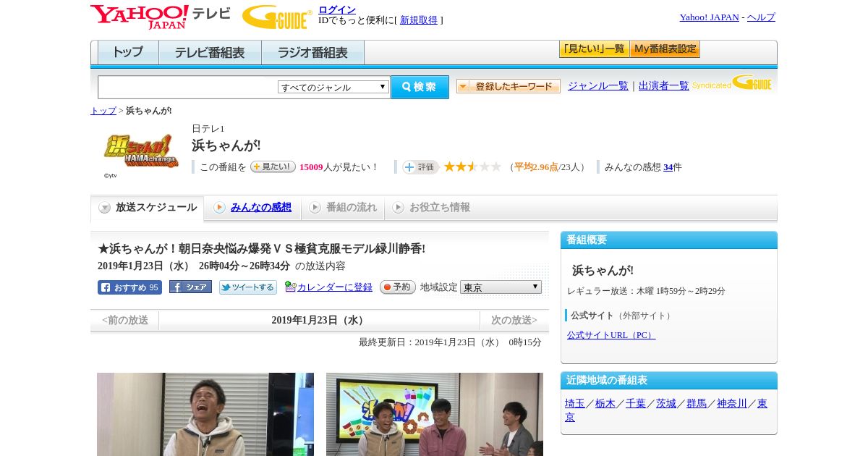This screenshot has height=456, width=868.
Task: Add the program with the 見たい! button
Action: [x=273, y=166]
